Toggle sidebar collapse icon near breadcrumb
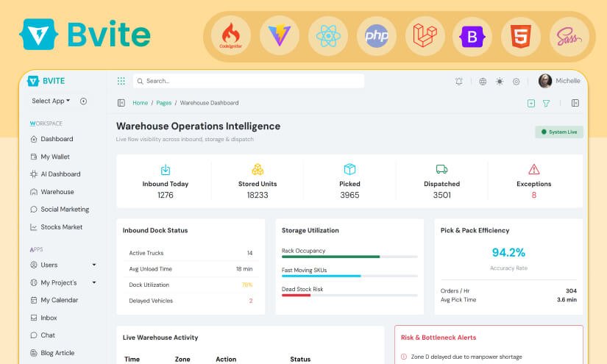 pos(121,103)
